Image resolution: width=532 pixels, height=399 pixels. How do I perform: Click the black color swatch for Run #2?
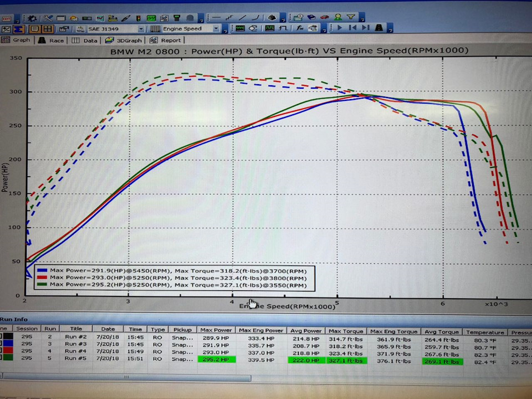tap(8, 336)
